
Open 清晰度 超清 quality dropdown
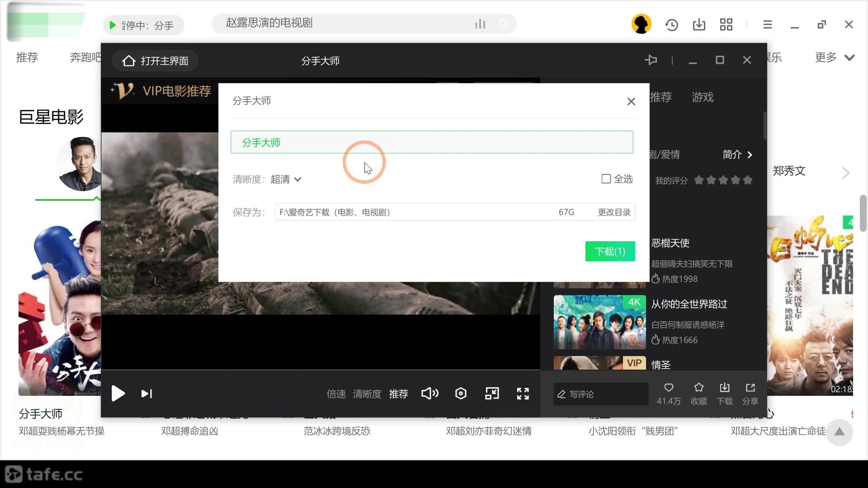pos(286,179)
